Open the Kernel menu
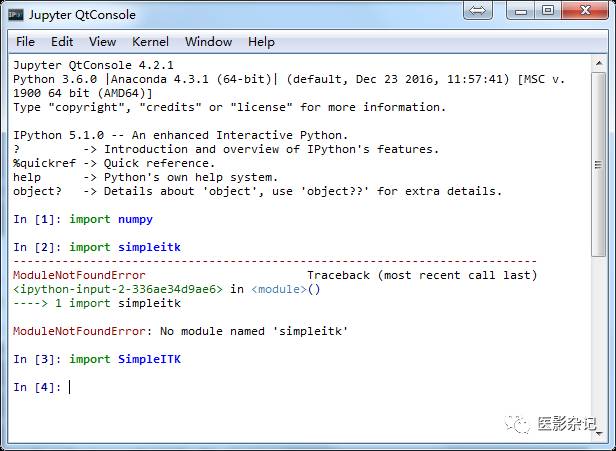616x451 pixels. click(x=150, y=42)
